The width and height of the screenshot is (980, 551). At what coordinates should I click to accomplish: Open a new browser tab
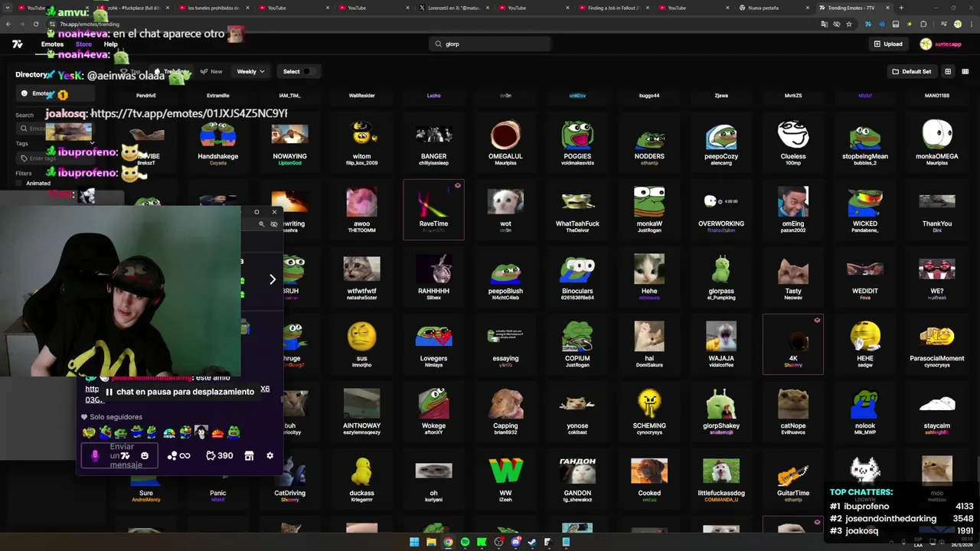click(901, 8)
